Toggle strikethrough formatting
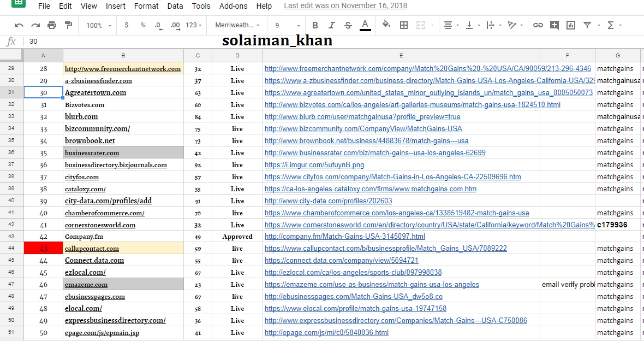This screenshot has height=341, width=644. click(x=348, y=25)
